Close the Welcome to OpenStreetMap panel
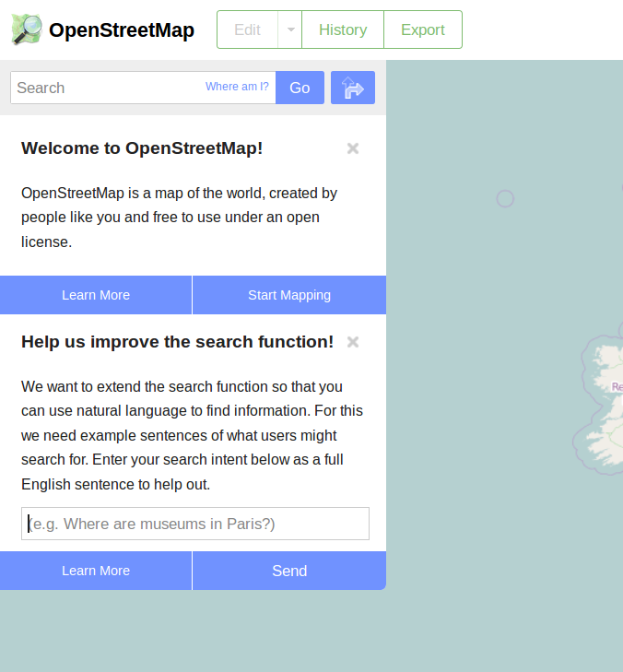The height and width of the screenshot is (672, 623). click(353, 148)
